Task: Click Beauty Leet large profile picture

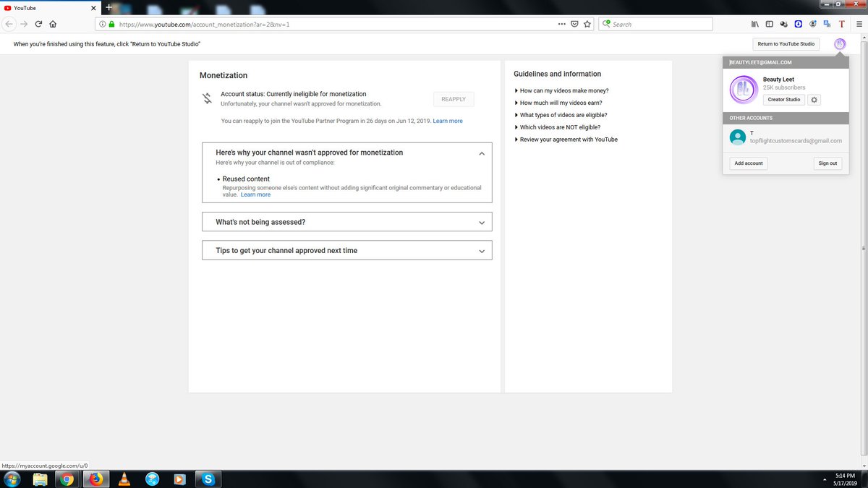Action: [742, 90]
